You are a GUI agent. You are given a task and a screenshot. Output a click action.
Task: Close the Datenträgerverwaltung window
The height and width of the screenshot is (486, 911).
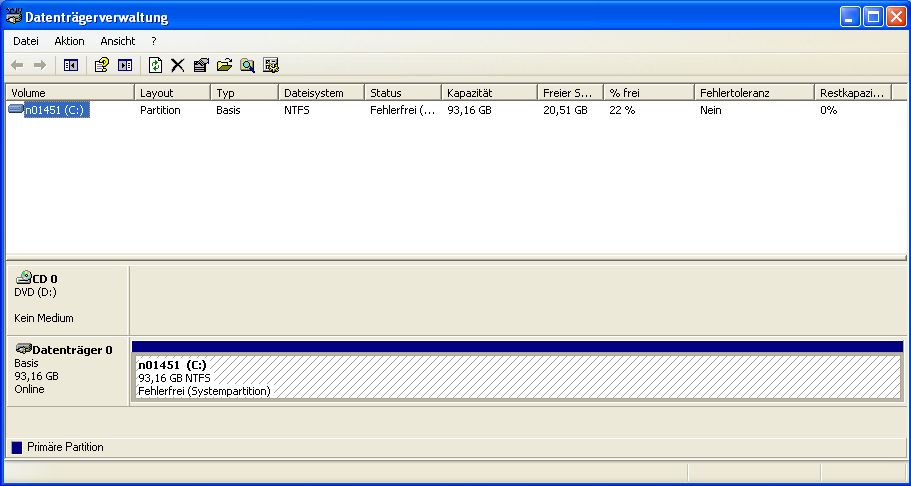pyautogui.click(x=896, y=16)
